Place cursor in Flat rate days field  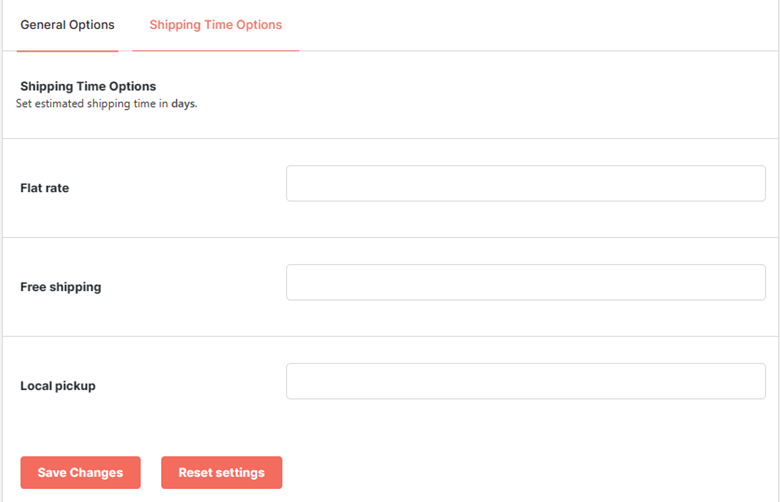point(526,184)
